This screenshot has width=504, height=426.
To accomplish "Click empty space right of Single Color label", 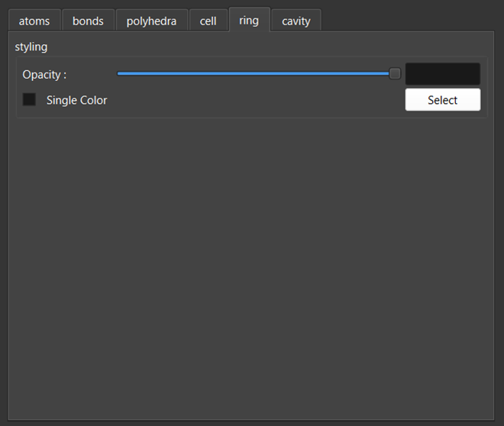I will click(x=252, y=100).
